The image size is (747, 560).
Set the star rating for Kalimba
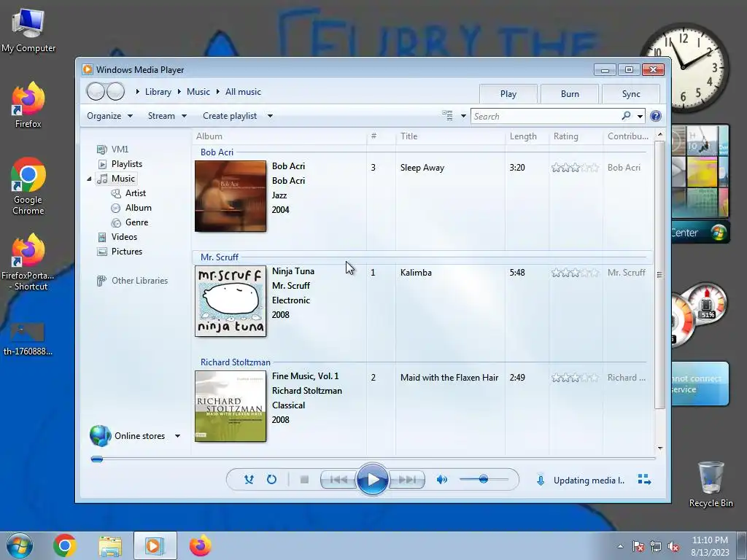(575, 273)
